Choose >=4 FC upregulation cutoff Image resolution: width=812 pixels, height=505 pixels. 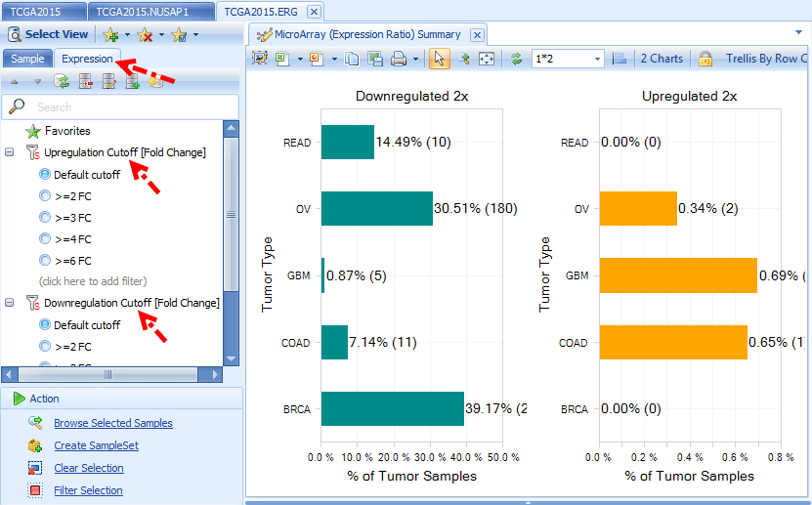tap(45, 238)
